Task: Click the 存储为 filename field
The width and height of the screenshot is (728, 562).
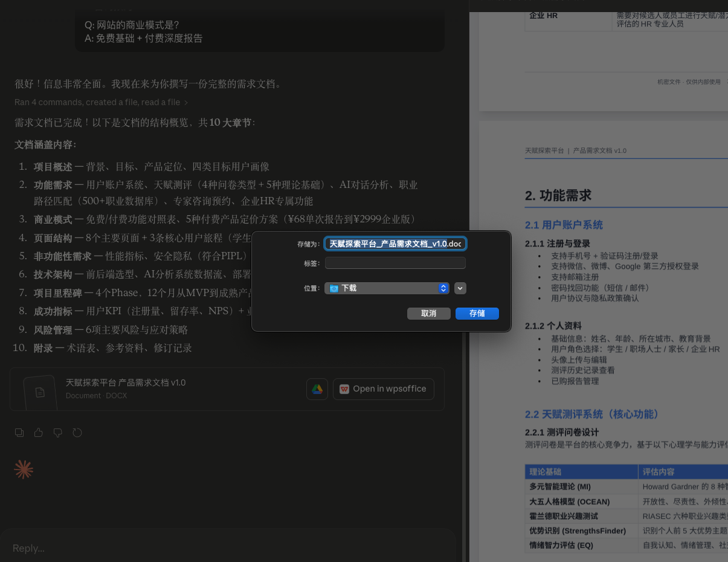Action: [395, 244]
